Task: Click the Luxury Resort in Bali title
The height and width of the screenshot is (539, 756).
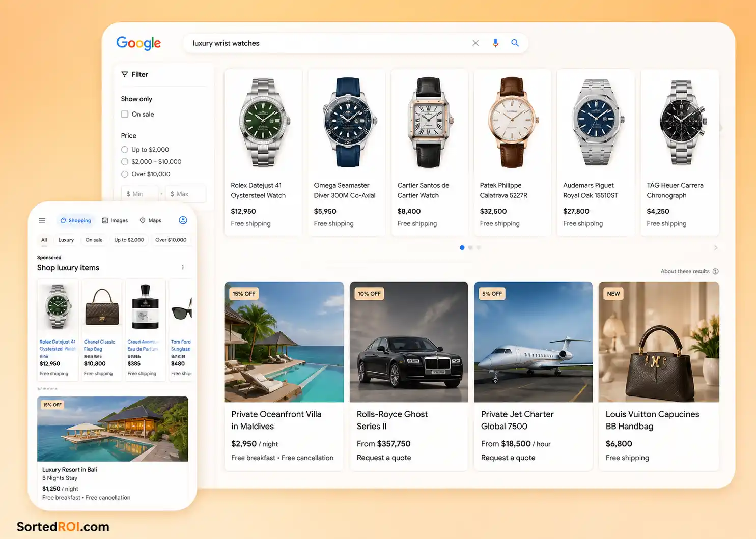Action: (x=69, y=470)
